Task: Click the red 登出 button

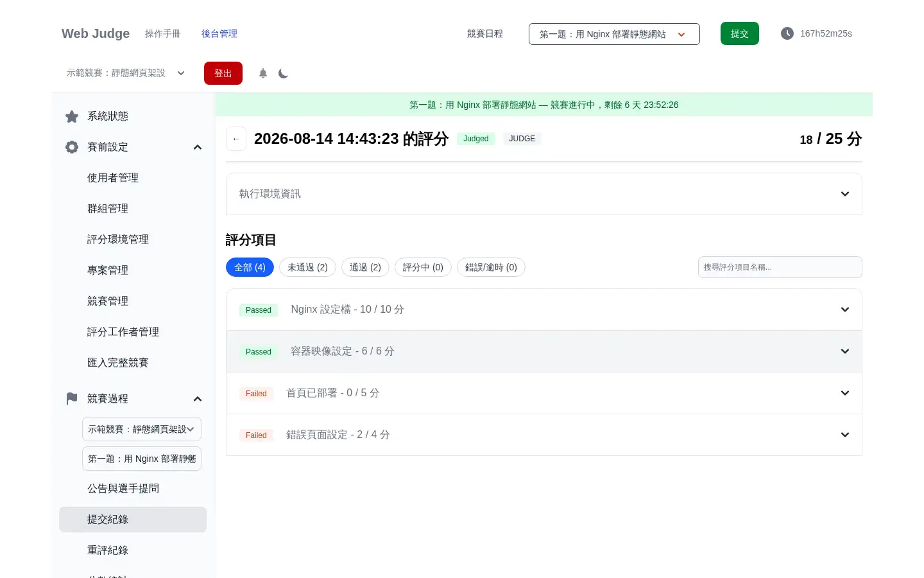Action: coord(223,73)
